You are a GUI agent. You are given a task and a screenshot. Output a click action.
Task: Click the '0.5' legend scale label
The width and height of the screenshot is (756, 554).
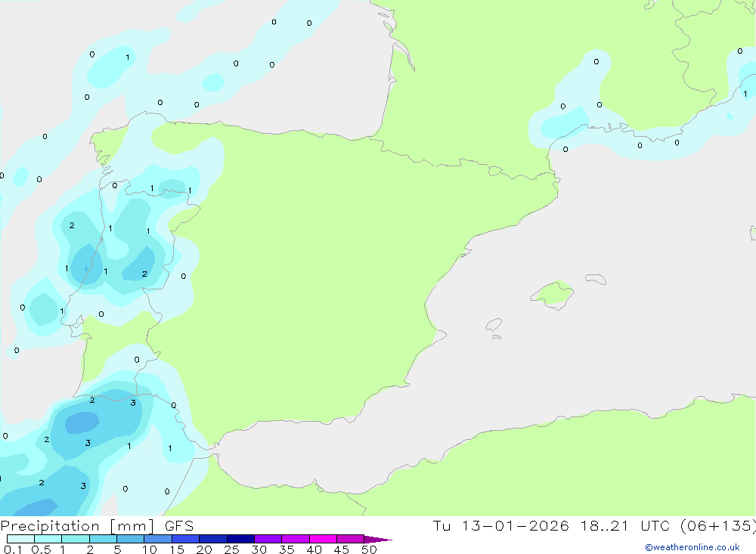coord(41,549)
